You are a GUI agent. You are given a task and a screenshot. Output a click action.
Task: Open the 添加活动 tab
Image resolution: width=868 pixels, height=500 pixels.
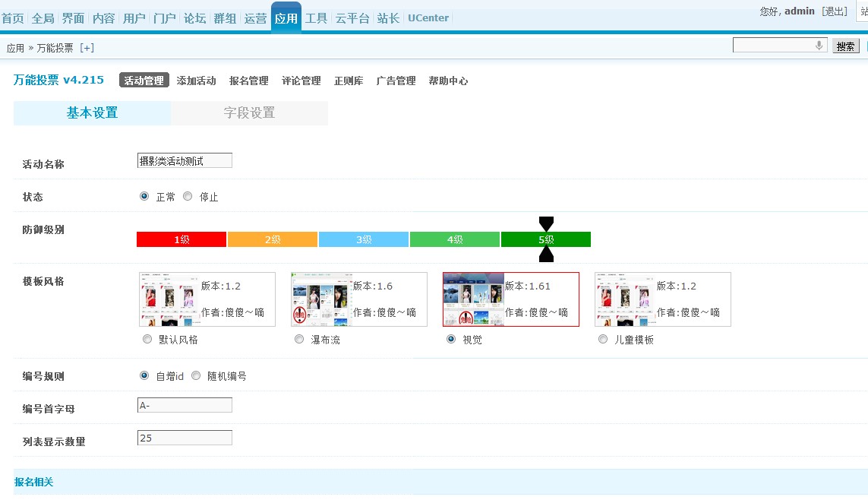[x=196, y=81]
